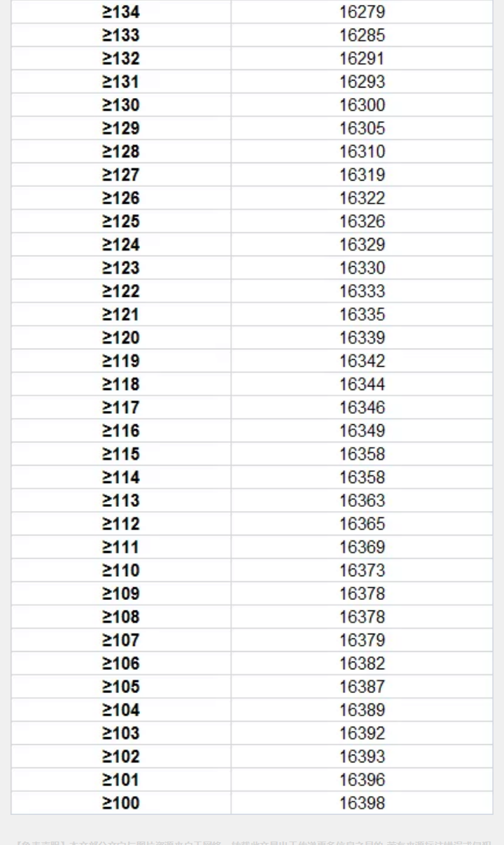Screen dimensions: 504x845
Task: Click the ≥113 score cell
Action: (121, 501)
